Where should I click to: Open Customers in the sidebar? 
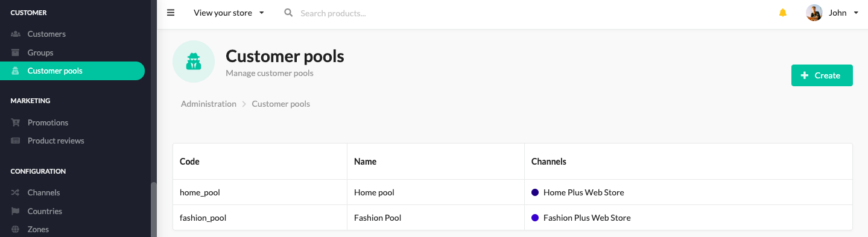pos(46,34)
